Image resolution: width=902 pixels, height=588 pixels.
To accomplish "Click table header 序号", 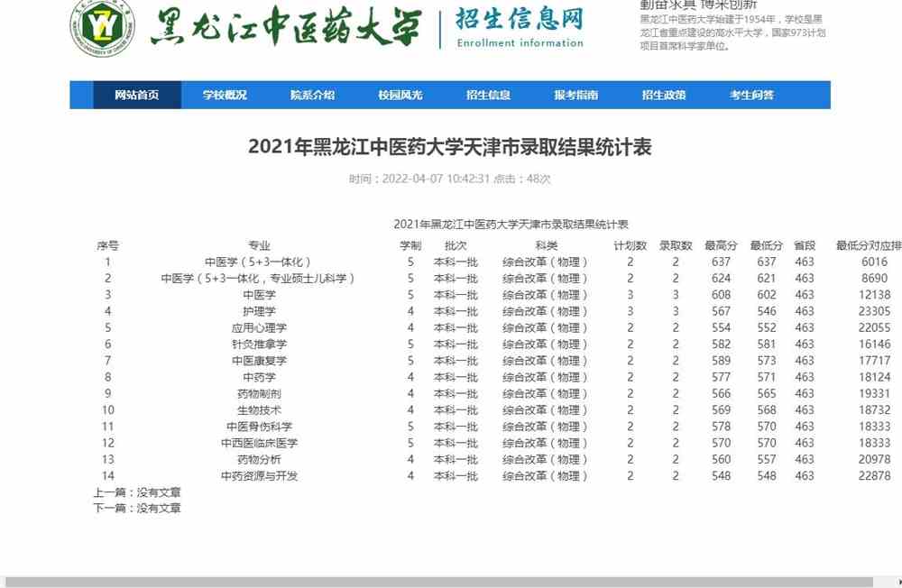I will [107, 245].
